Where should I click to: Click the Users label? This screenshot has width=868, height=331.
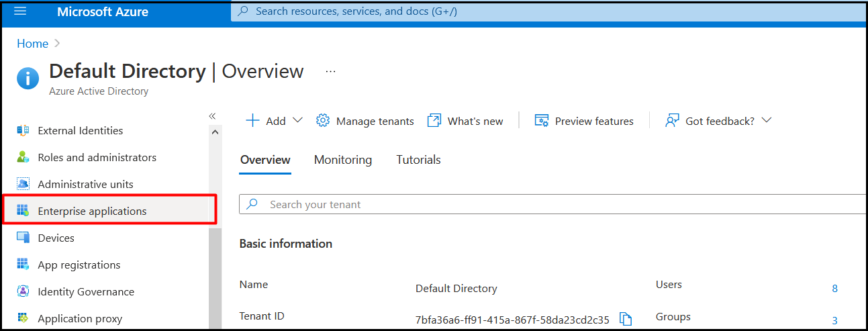tap(669, 285)
